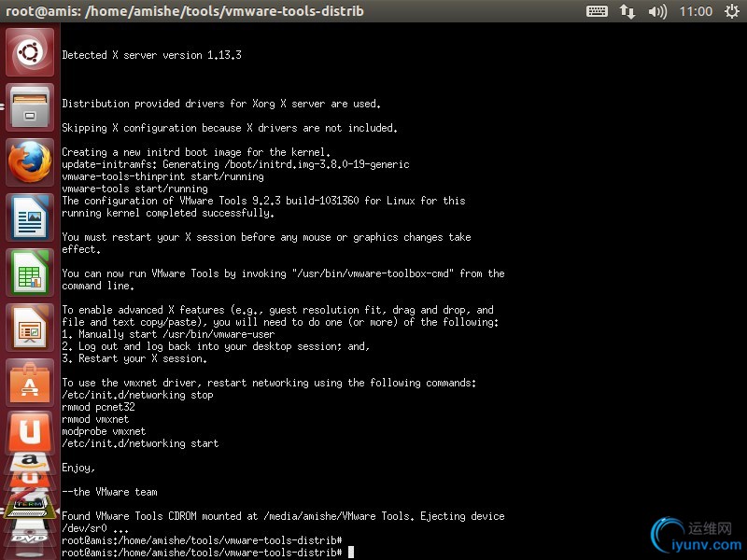Open the clock at 11:00
Screen dimensions: 747x560
point(696,11)
